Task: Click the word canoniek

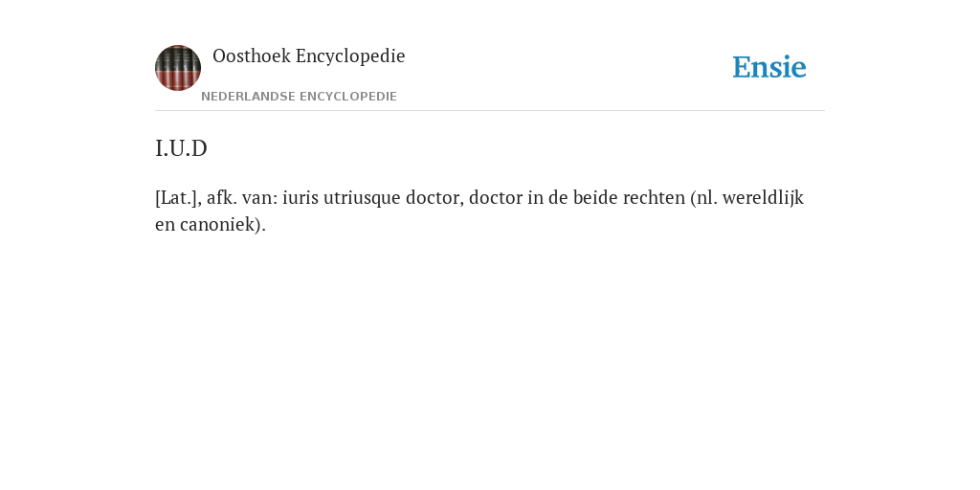Action: pyautogui.click(x=217, y=224)
